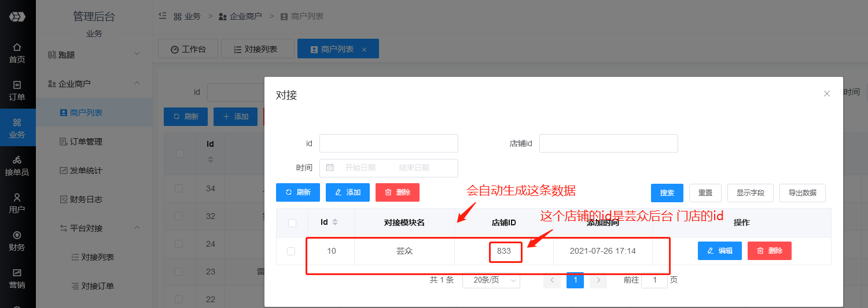Open 财务日志 in the side menu

(x=94, y=199)
